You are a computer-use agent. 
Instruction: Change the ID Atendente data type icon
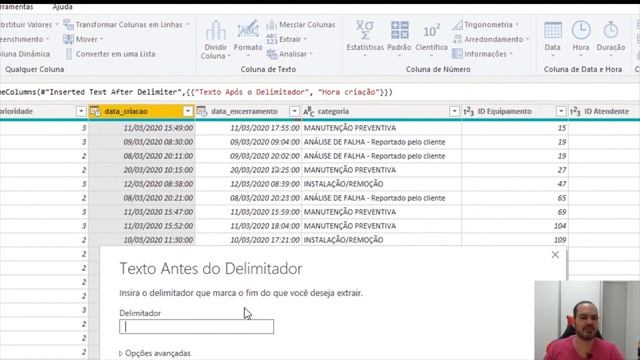coord(575,111)
